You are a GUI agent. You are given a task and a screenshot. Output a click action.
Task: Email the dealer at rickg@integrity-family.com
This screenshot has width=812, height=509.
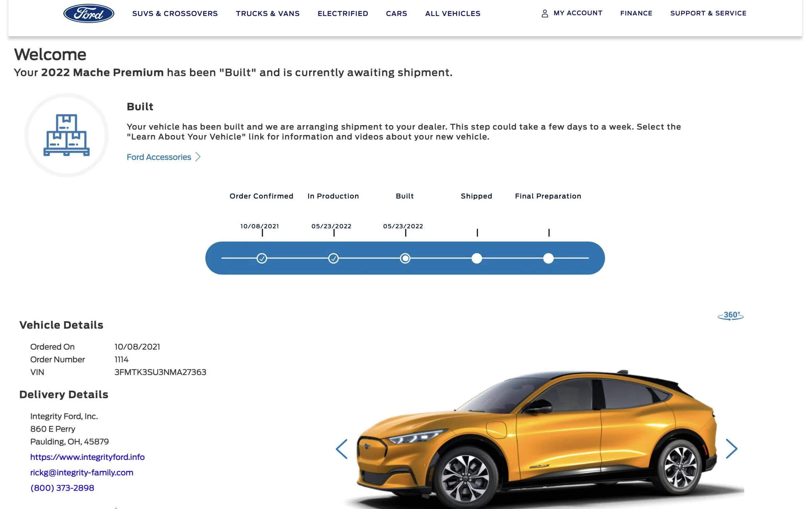tap(82, 472)
